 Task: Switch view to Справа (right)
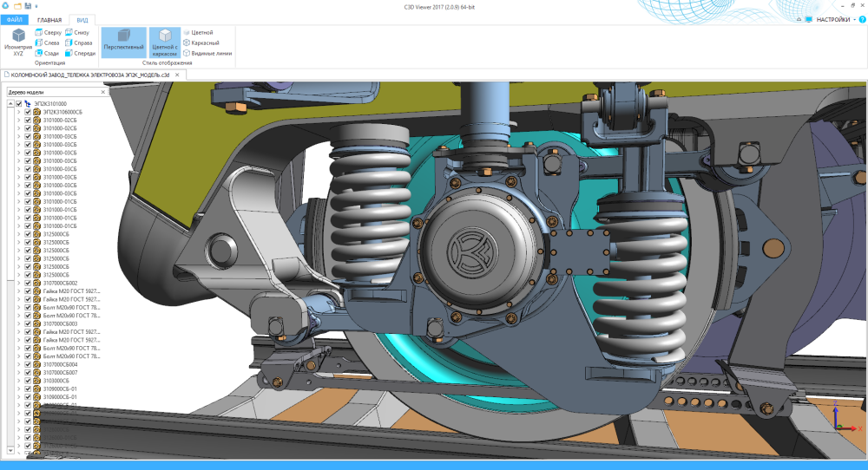coord(79,42)
